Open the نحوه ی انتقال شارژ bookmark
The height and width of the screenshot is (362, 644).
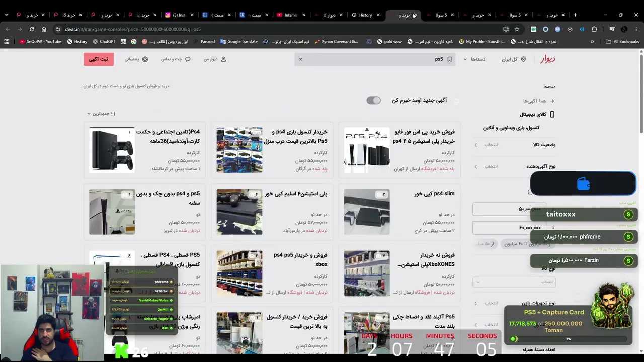tap(533, 42)
